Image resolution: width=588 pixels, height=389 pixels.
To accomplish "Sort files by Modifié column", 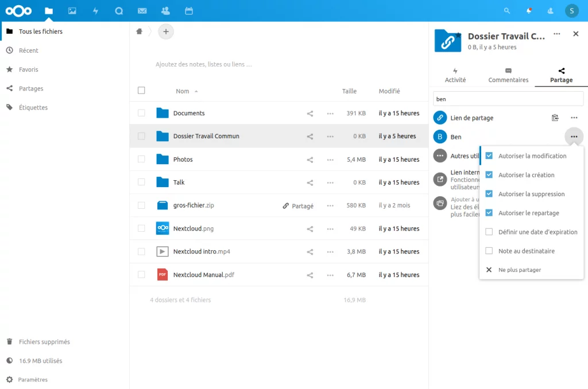I will pos(389,91).
